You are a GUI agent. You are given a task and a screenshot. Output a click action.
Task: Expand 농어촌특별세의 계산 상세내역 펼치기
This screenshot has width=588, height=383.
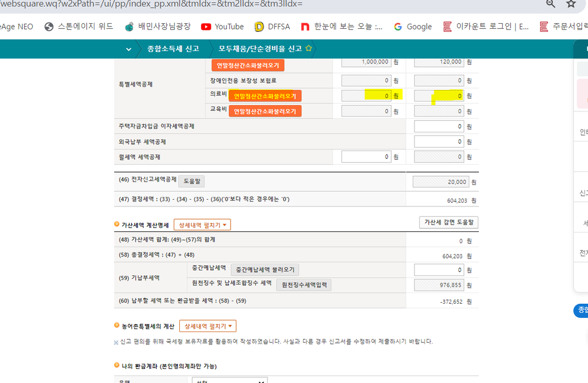[207, 326]
